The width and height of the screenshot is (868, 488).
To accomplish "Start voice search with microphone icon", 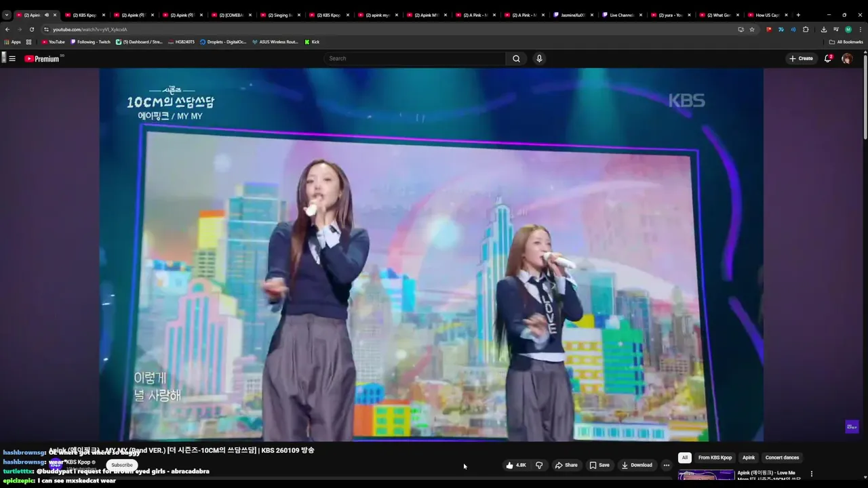I will (539, 58).
